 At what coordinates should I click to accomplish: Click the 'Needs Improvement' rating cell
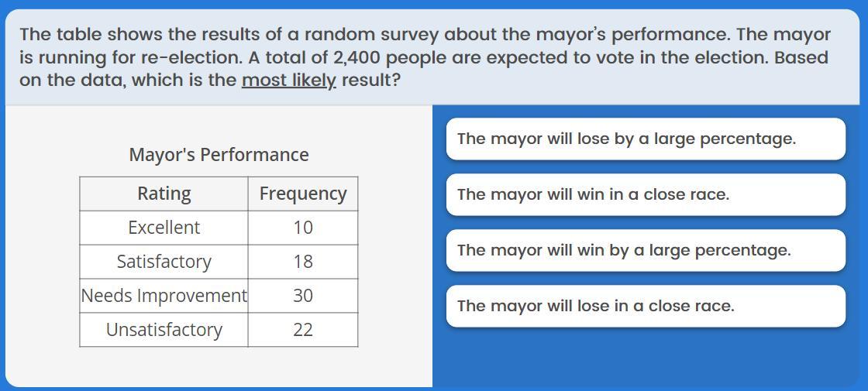point(164,296)
